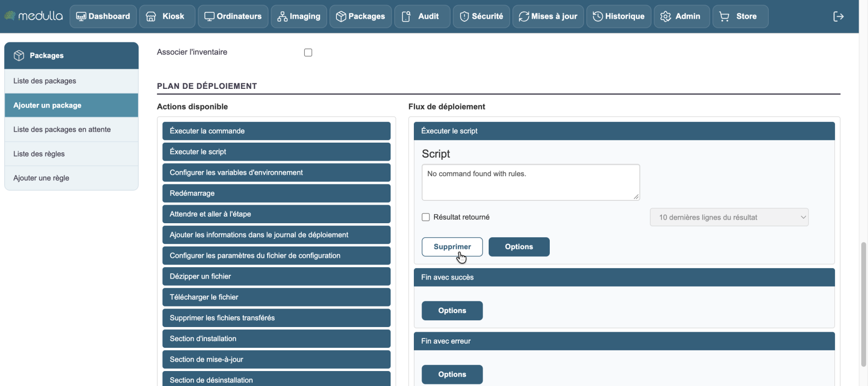Screen dimensions: 868x386
Task: Add Configurer les variables d'environnement action
Action: (276, 173)
